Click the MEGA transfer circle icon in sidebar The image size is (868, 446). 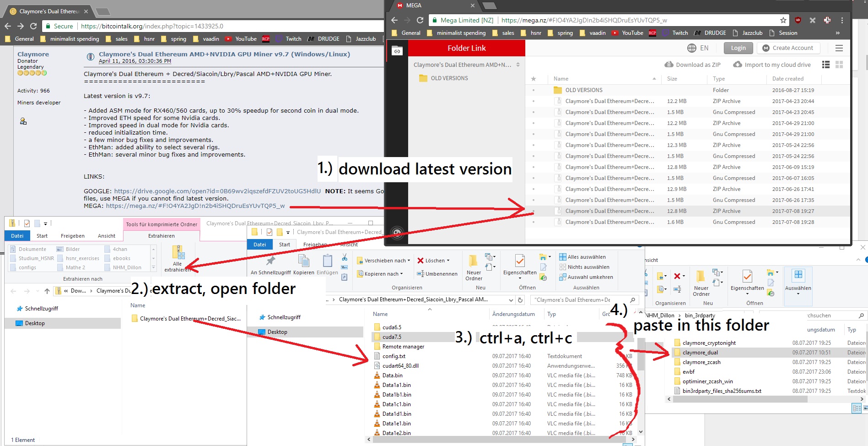(397, 233)
